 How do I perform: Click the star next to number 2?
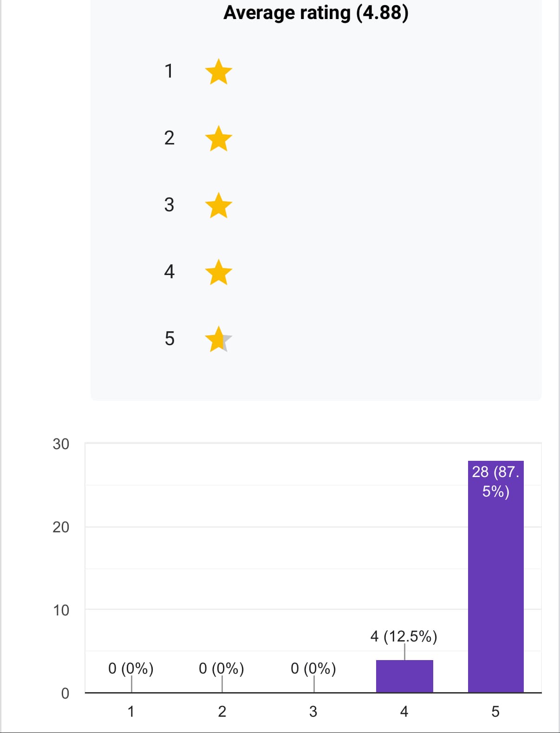pyautogui.click(x=218, y=139)
